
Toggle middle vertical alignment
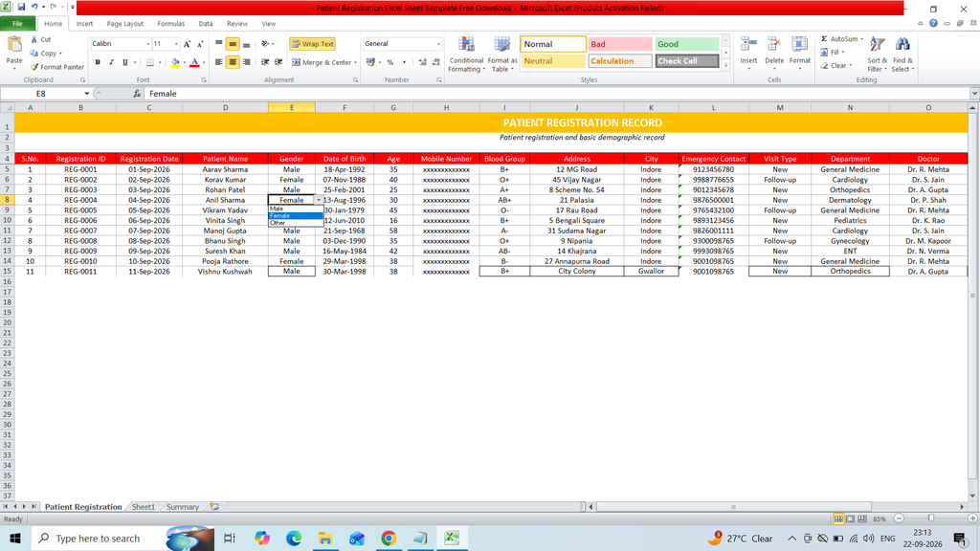click(233, 44)
